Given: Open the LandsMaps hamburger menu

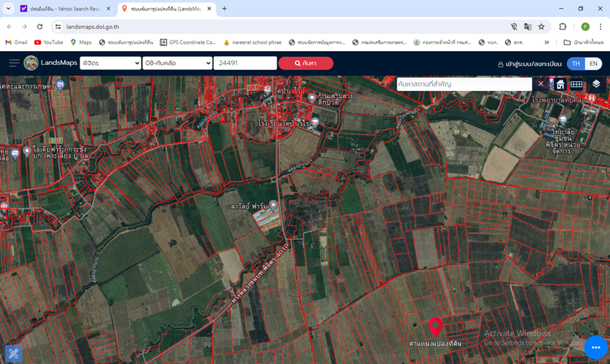Looking at the screenshot, I should [x=14, y=63].
